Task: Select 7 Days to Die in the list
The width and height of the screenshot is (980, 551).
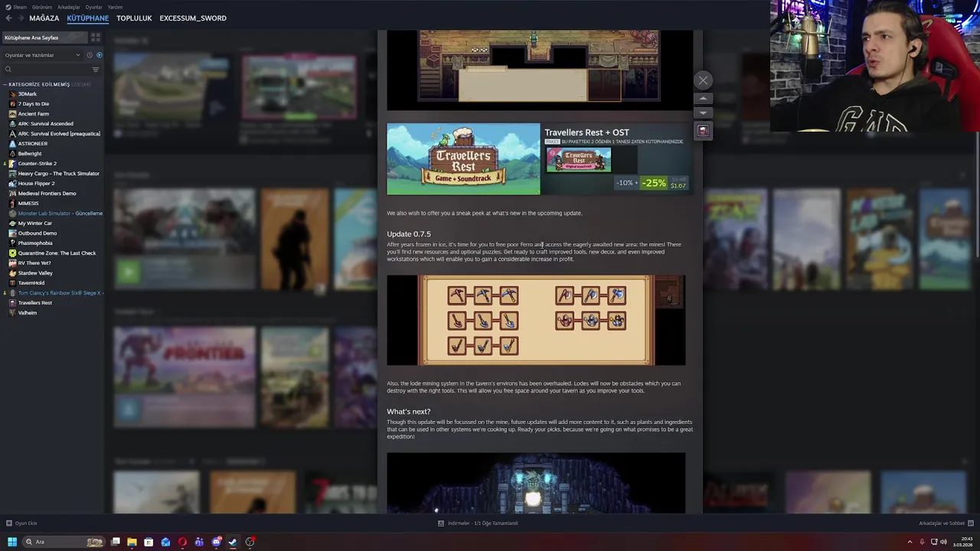Action: (34, 104)
